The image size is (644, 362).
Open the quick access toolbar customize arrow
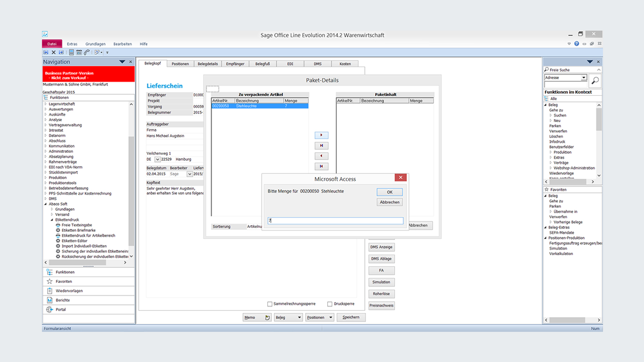107,52
